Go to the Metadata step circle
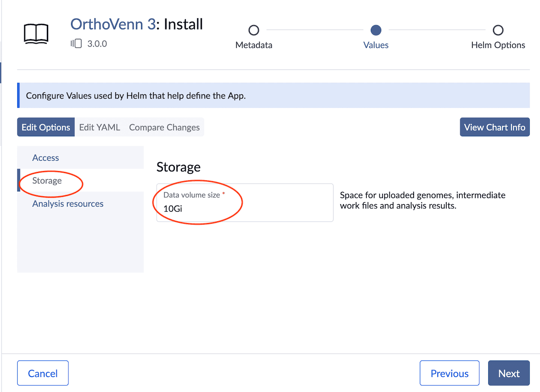540x392 pixels. 254,30
